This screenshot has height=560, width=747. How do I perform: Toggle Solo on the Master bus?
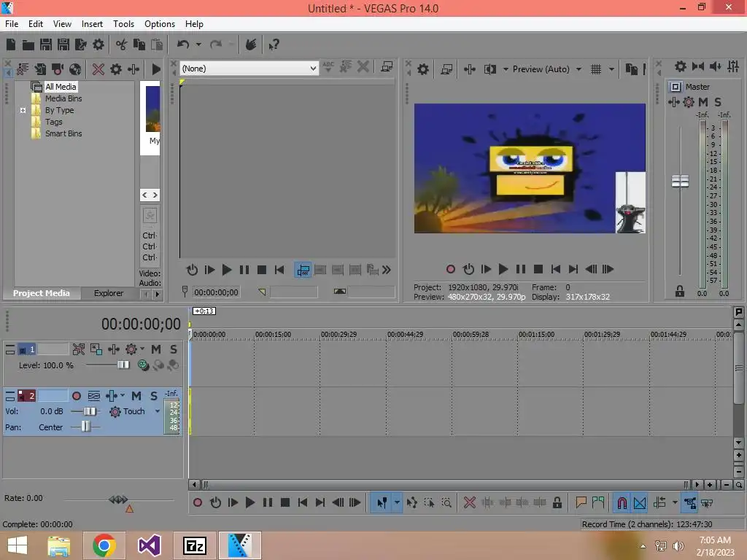(718, 102)
